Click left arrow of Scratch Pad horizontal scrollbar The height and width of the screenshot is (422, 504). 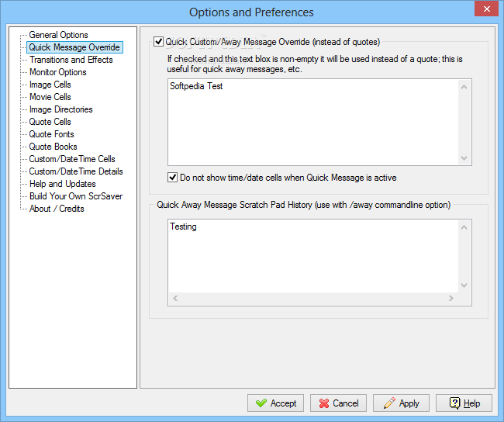click(175, 298)
